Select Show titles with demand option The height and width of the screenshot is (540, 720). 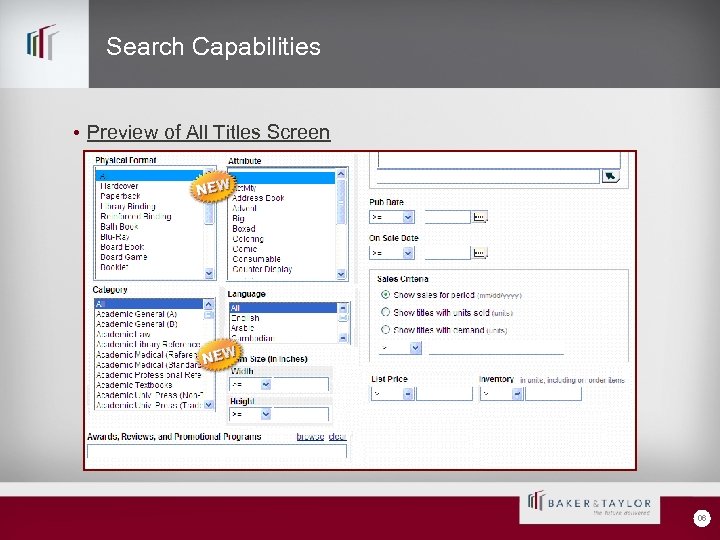pos(385,330)
